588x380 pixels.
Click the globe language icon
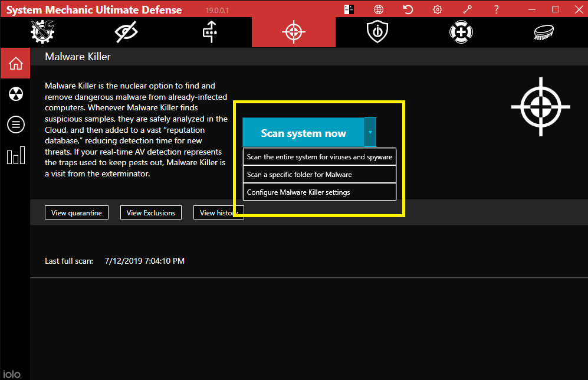379,9
